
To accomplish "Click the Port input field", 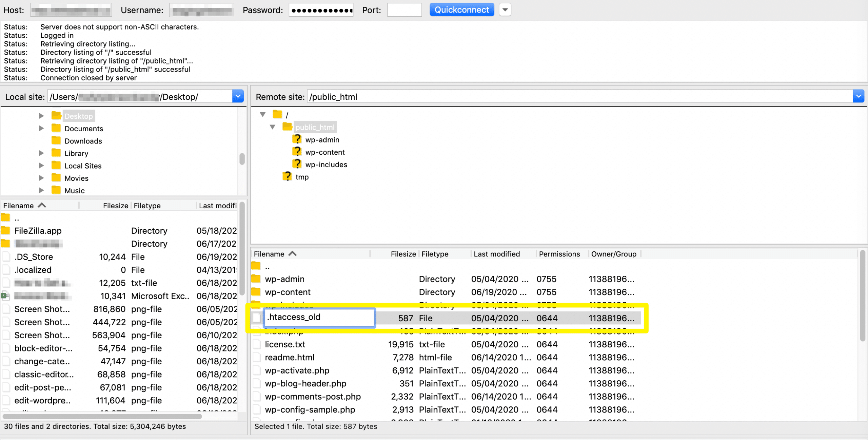I will (x=405, y=10).
